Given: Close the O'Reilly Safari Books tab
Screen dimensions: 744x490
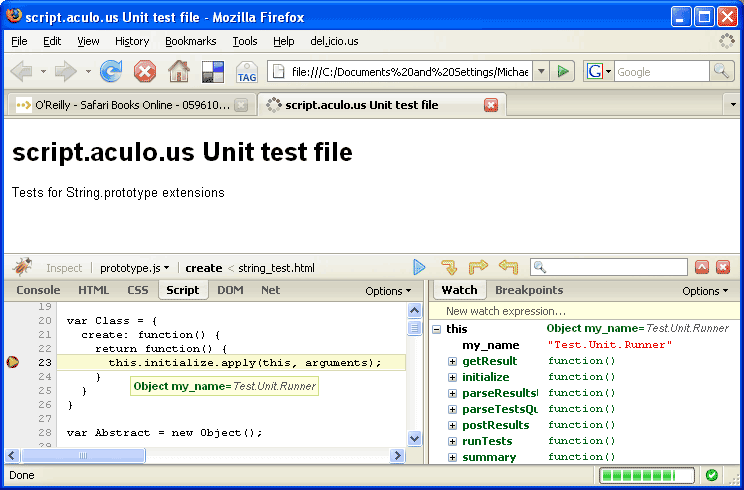Looking at the screenshot, I should [241, 105].
